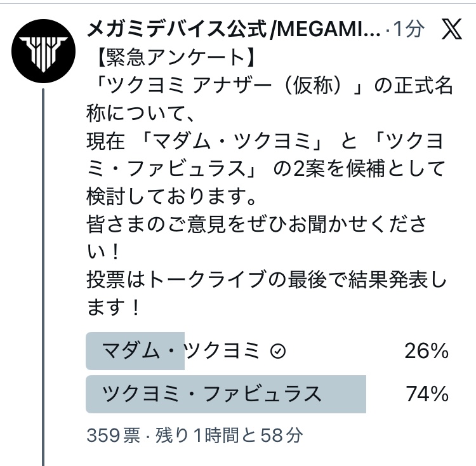Click the 1分 post timestamp
476x466 pixels.
pyautogui.click(x=409, y=29)
